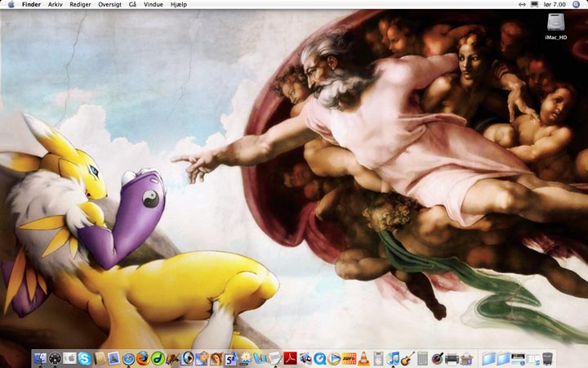Open the Gå menu

pos(132,5)
